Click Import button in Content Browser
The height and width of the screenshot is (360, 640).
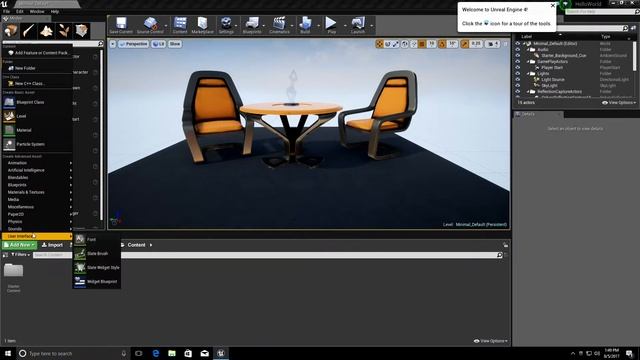tap(52, 245)
